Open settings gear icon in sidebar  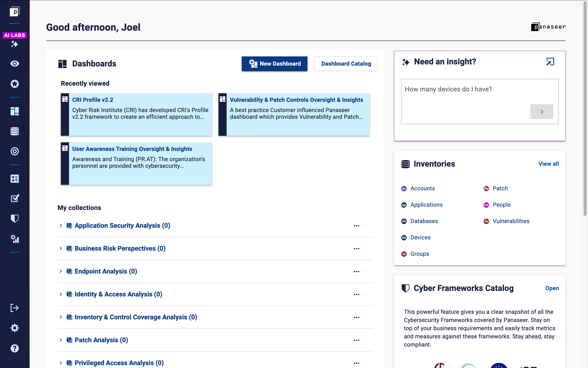coord(14,328)
